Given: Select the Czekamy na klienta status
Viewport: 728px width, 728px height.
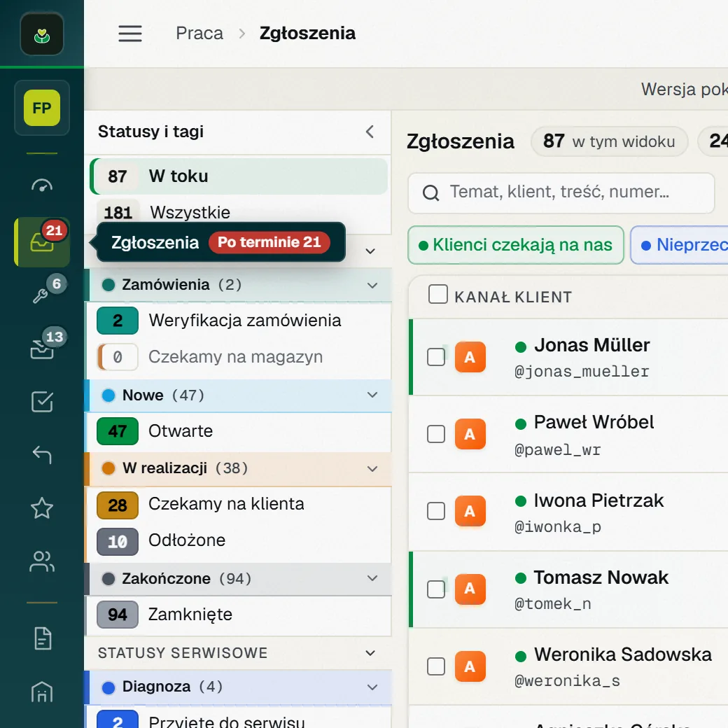Looking at the screenshot, I should tap(239, 504).
